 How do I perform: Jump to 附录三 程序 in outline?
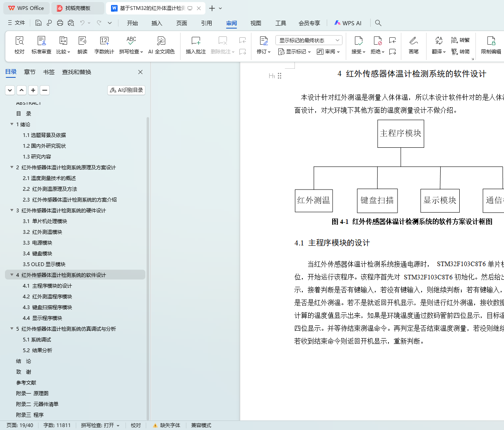tap(30, 415)
